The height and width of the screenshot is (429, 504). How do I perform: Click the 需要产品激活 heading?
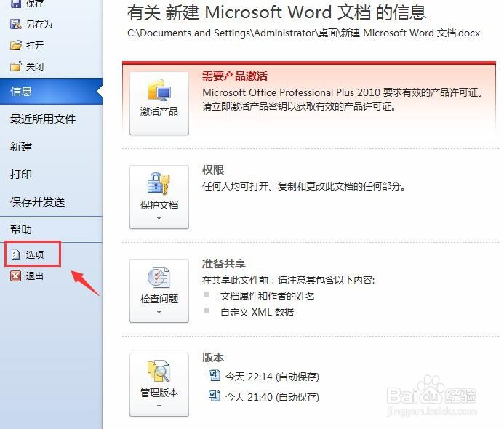pos(235,76)
